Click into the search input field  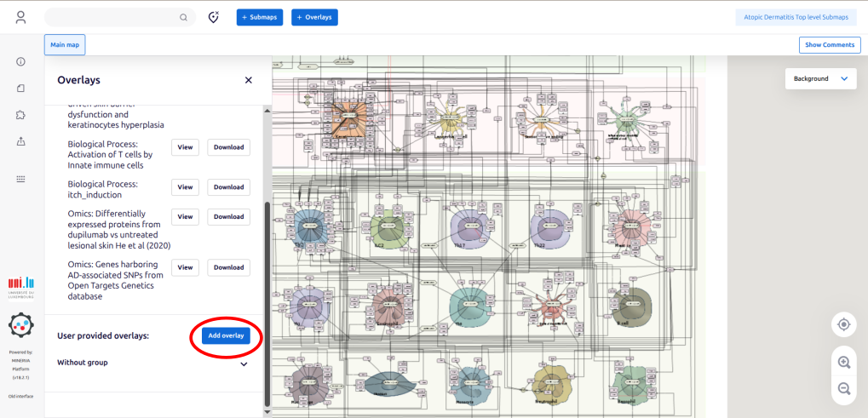(111, 17)
